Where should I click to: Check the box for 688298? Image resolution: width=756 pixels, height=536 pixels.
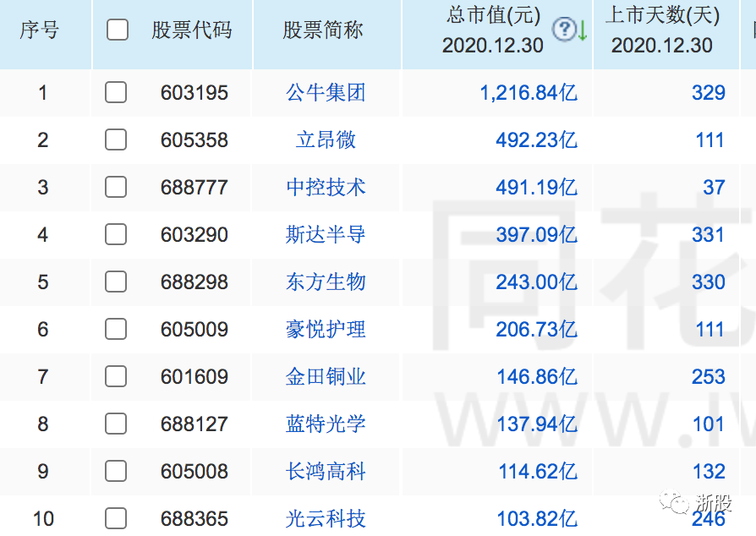116,282
